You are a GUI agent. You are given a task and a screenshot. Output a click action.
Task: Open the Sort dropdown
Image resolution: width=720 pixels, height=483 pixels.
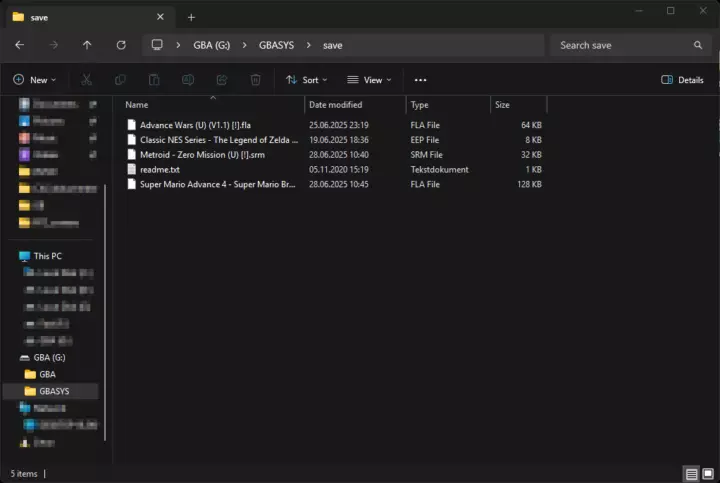306,80
